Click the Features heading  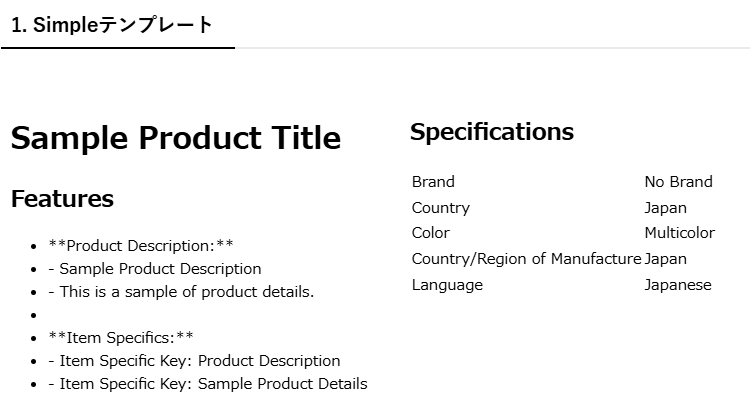(62, 199)
